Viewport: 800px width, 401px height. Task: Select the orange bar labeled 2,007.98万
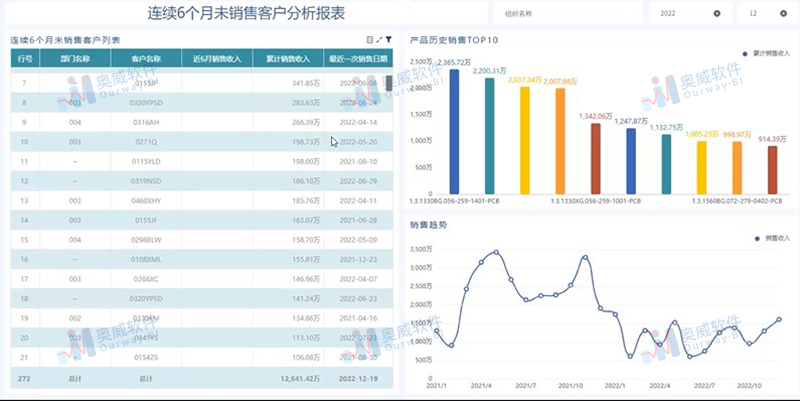click(560, 141)
